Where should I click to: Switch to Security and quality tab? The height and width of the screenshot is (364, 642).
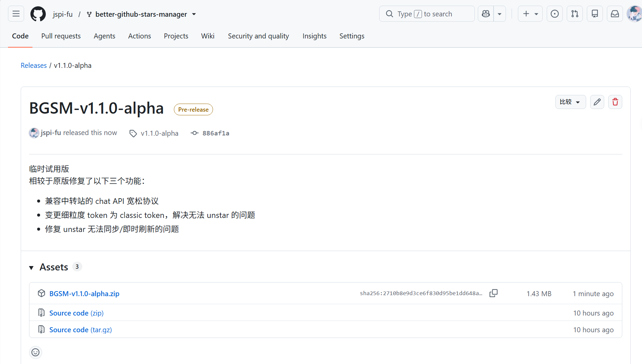coord(258,36)
